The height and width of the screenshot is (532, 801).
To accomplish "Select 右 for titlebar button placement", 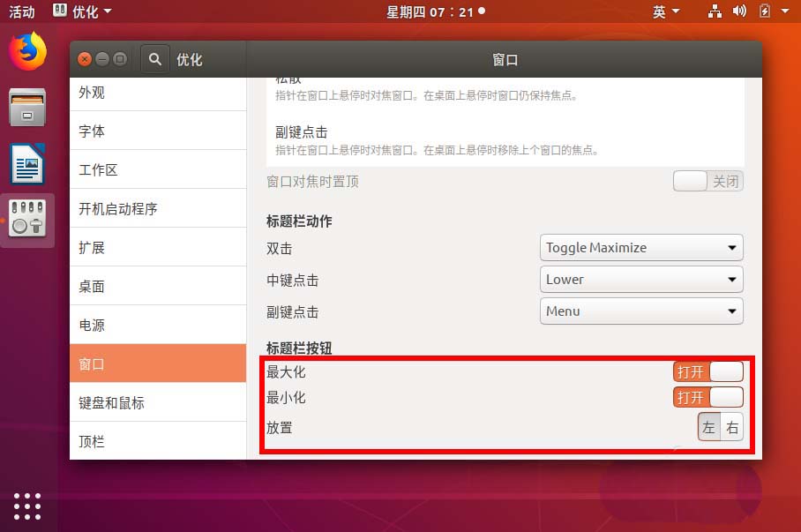I will click(x=734, y=427).
